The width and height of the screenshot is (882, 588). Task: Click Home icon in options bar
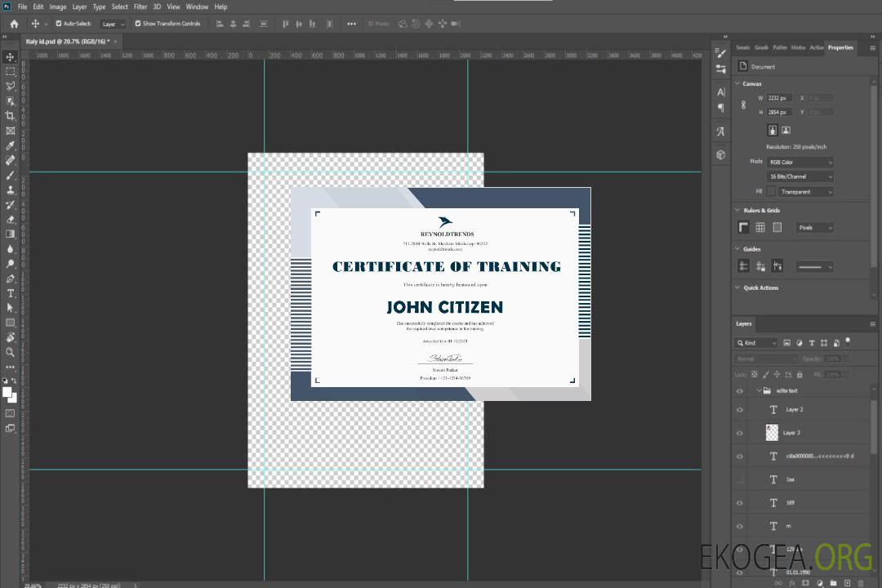[x=14, y=24]
